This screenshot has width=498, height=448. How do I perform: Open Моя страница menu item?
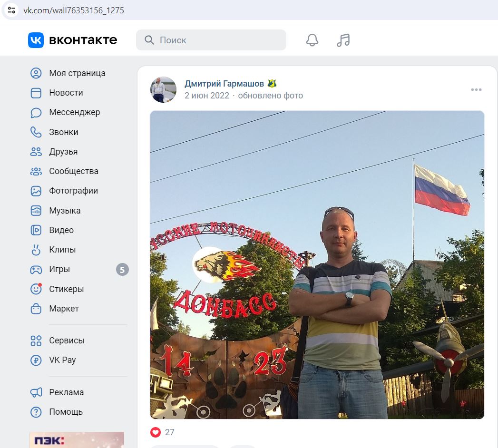[x=77, y=73]
